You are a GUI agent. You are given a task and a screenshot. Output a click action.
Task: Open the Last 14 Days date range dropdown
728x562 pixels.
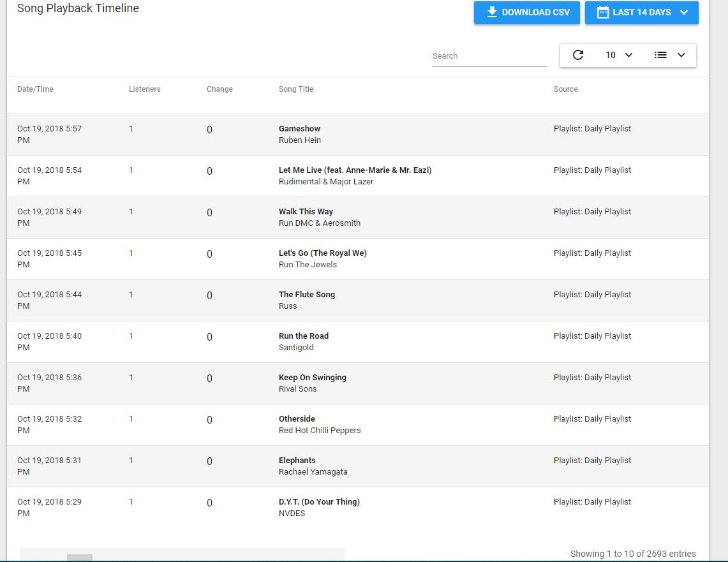[x=642, y=13]
